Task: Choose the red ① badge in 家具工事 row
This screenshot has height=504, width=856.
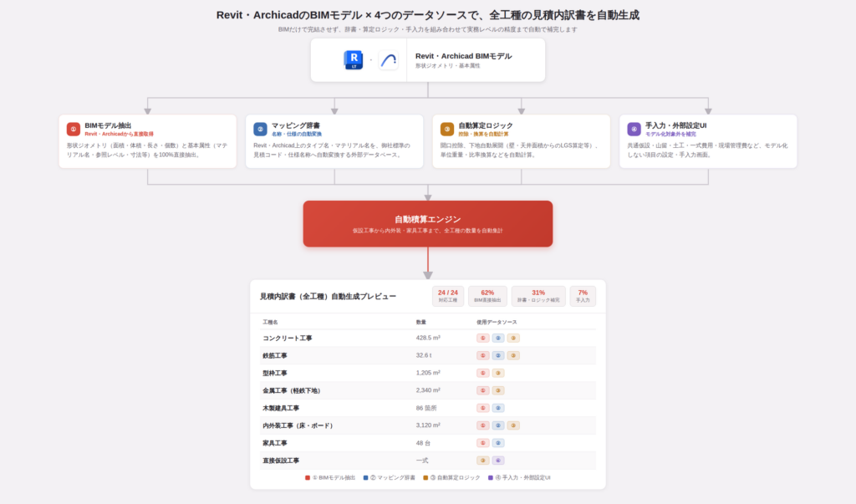Action: tap(482, 443)
